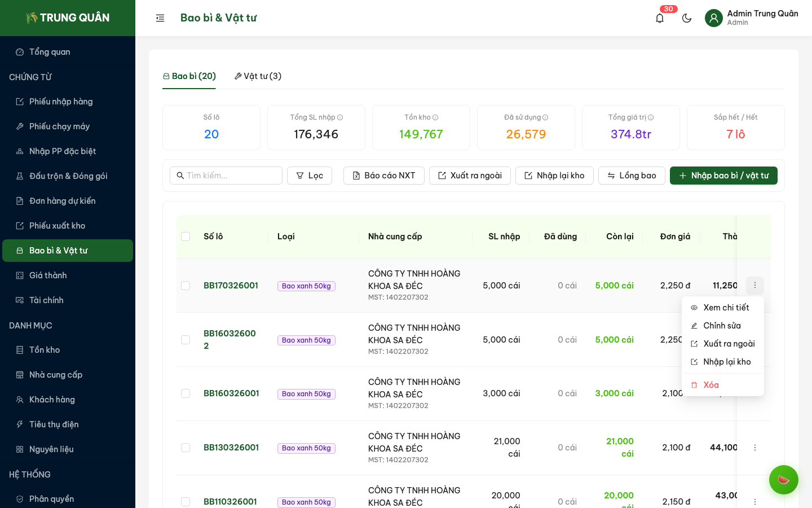The height and width of the screenshot is (508, 812).
Task: Open lot link BB160326001
Action: (x=231, y=393)
